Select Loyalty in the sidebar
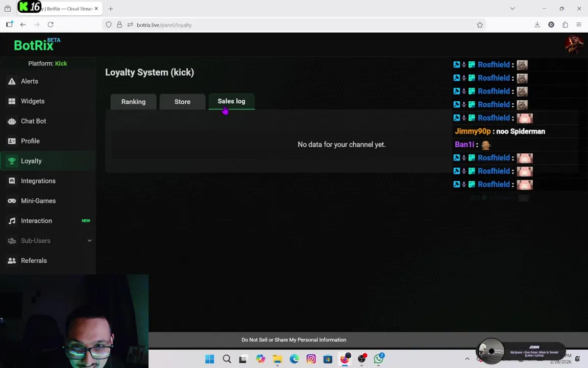588x368 pixels. tap(48, 160)
